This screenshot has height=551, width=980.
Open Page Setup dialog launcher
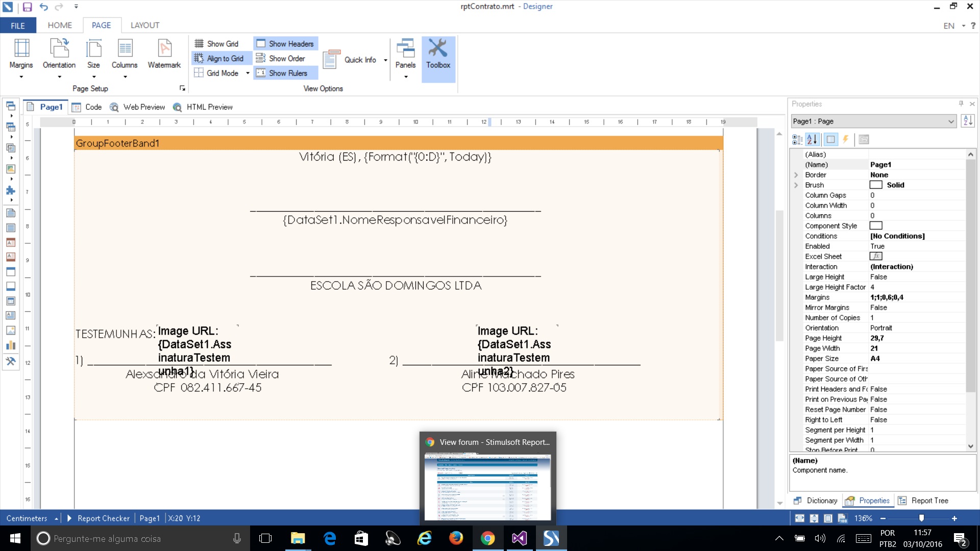click(x=182, y=88)
